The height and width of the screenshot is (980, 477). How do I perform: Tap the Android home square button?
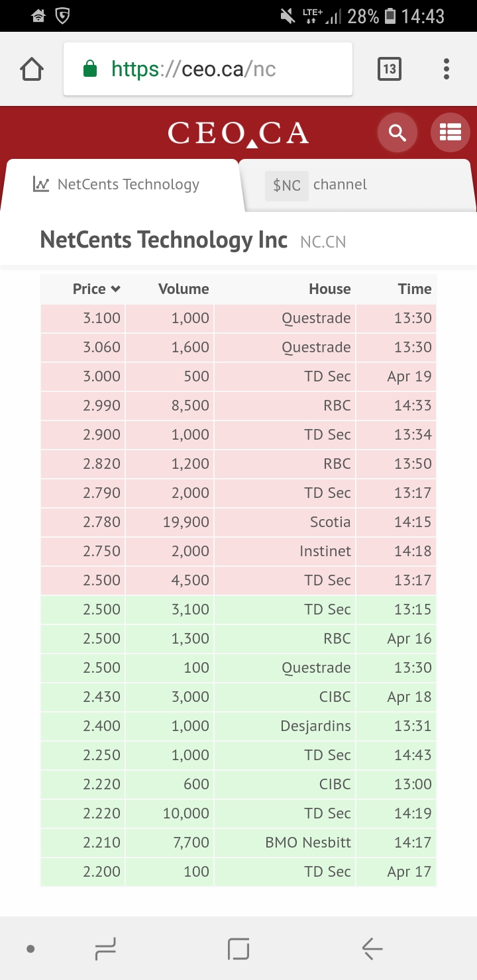[x=238, y=949]
